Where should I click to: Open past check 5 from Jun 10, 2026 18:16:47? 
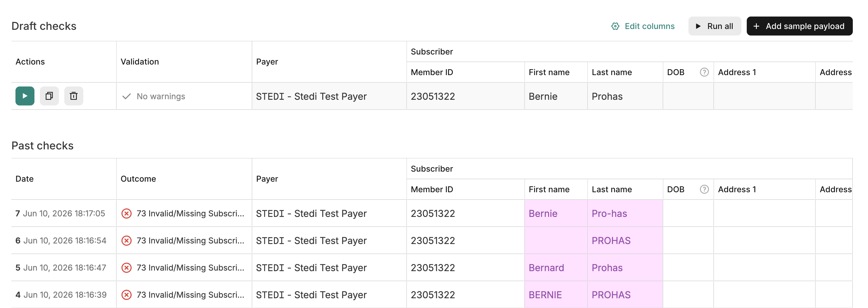[61, 268]
